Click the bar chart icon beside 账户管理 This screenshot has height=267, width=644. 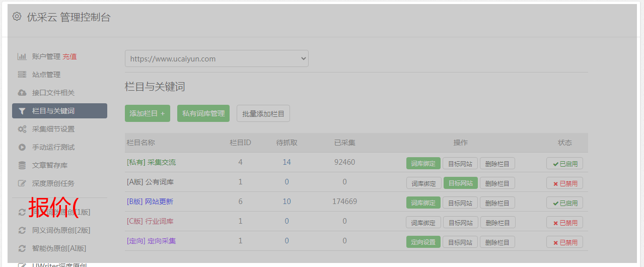(x=22, y=56)
